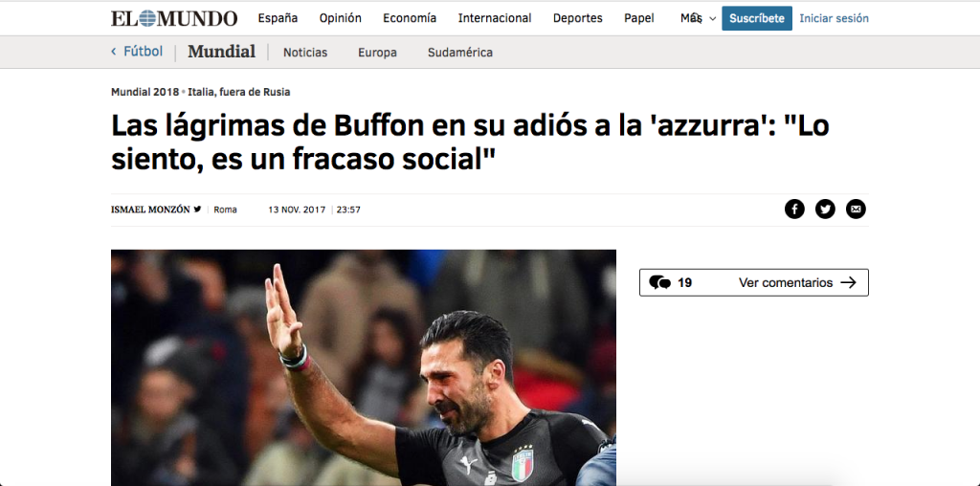This screenshot has width=980, height=486.
Task: Click the Iniciar sesión link
Action: pos(834,18)
